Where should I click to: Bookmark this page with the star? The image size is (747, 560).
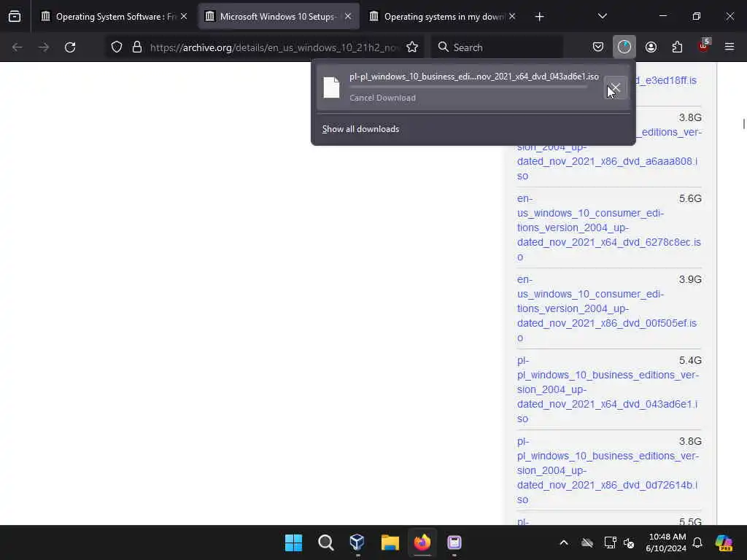[412, 47]
